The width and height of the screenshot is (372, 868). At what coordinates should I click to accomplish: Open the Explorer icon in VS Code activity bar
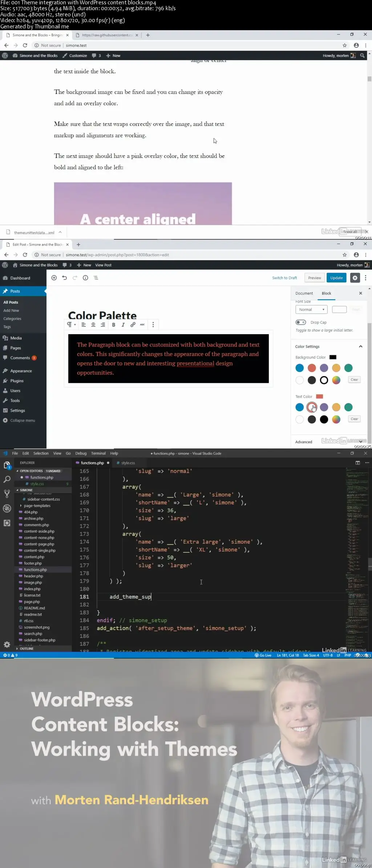point(7,465)
